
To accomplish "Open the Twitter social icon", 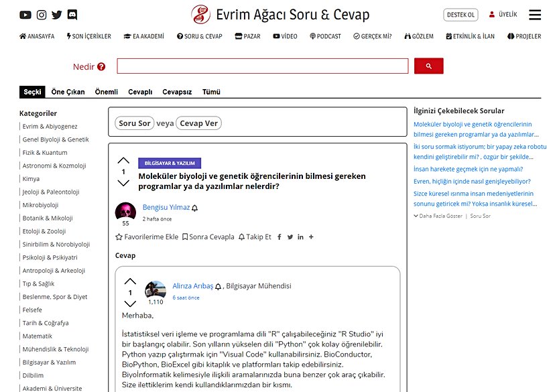I will tap(57, 15).
